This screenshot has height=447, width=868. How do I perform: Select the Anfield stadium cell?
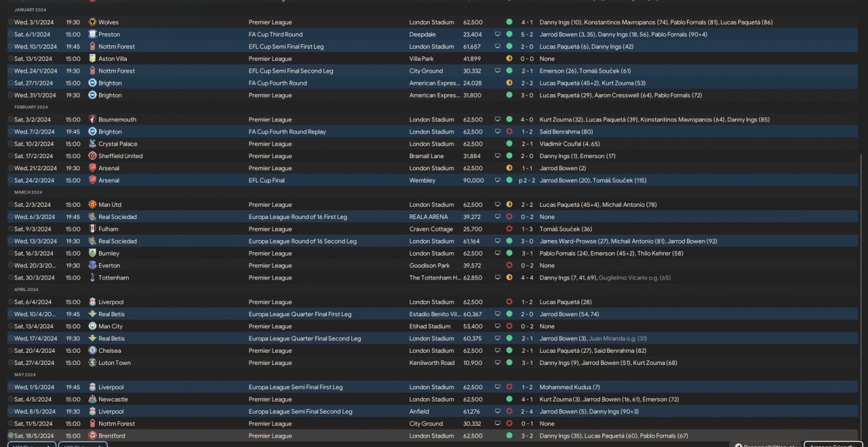click(x=419, y=412)
